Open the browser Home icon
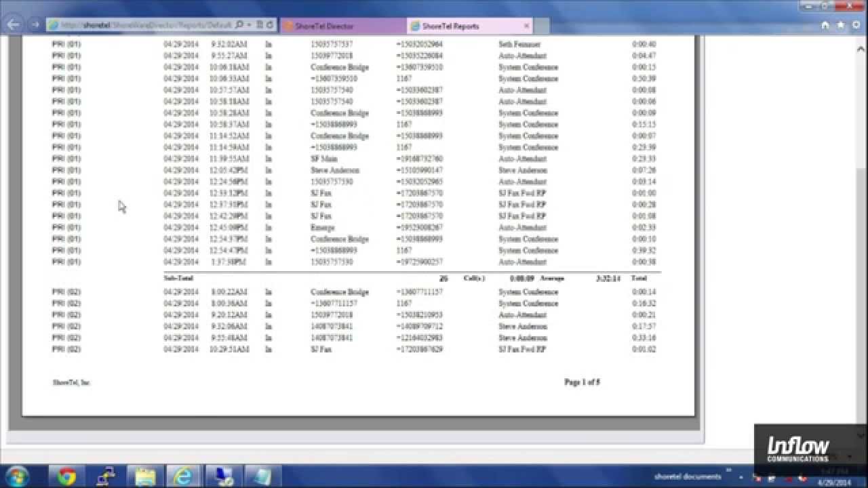 825,25
